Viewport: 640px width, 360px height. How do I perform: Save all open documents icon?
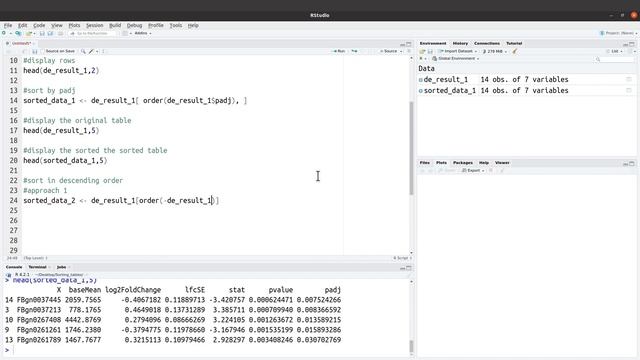tap(51, 33)
